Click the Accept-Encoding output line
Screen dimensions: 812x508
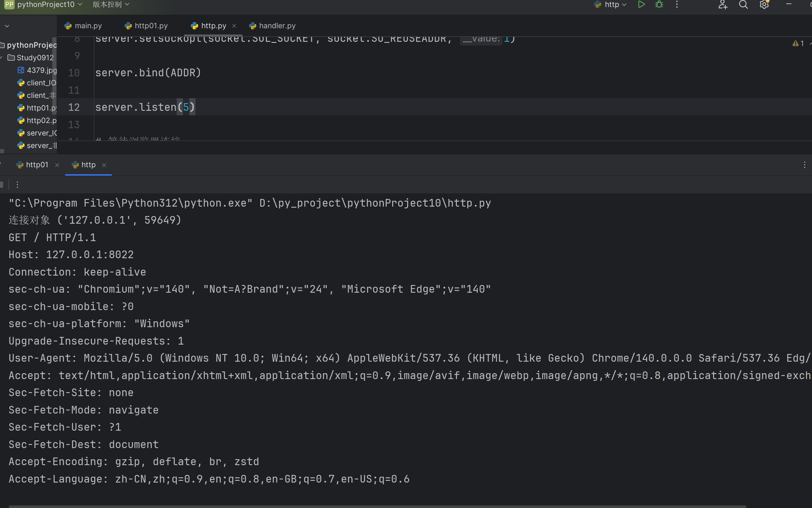(x=134, y=462)
